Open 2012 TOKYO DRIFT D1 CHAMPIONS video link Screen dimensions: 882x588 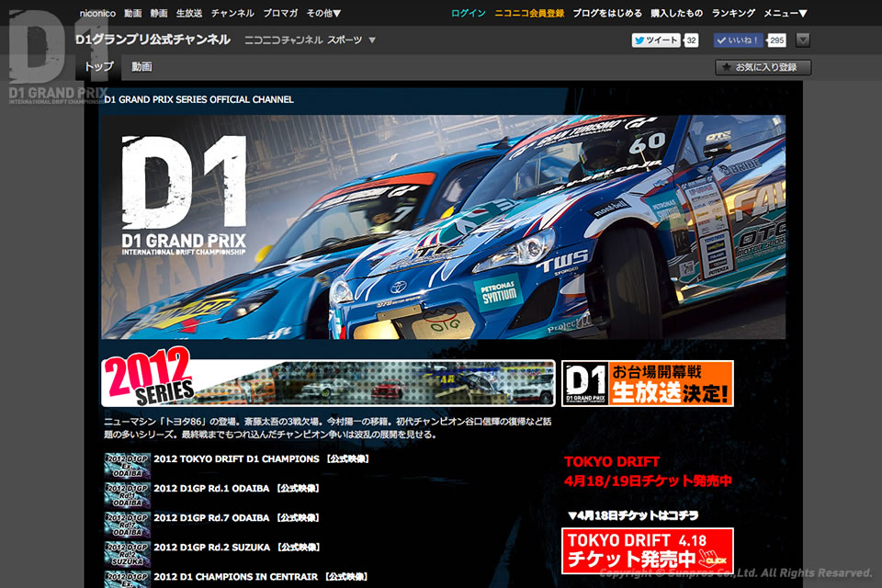262,459
